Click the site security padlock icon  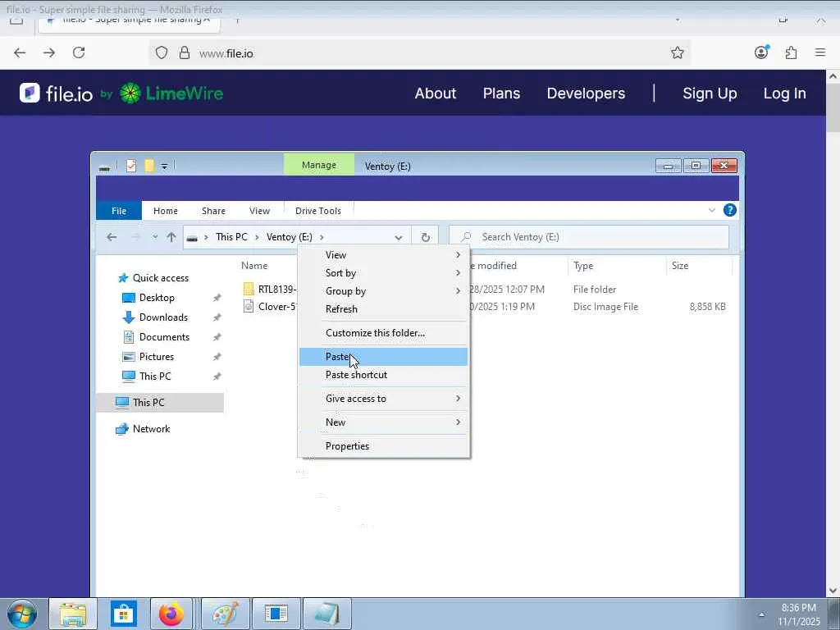185,52
